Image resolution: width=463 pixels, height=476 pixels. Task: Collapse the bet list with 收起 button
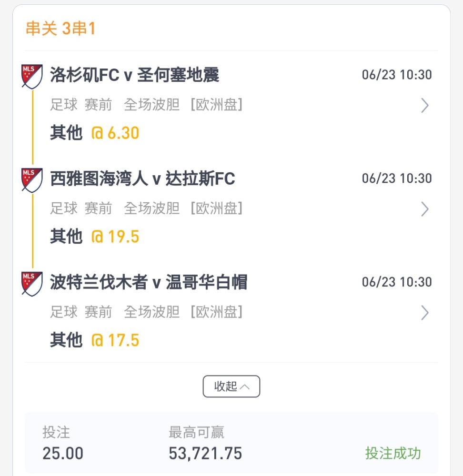coord(231,387)
